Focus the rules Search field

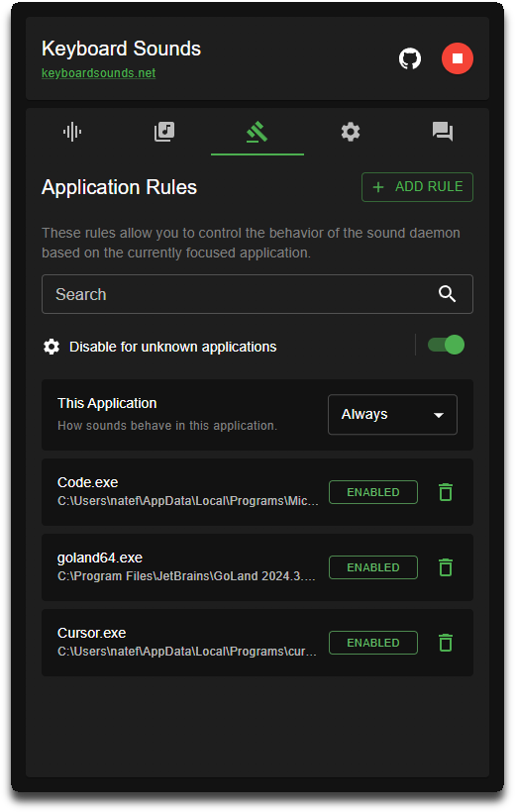coord(257,294)
